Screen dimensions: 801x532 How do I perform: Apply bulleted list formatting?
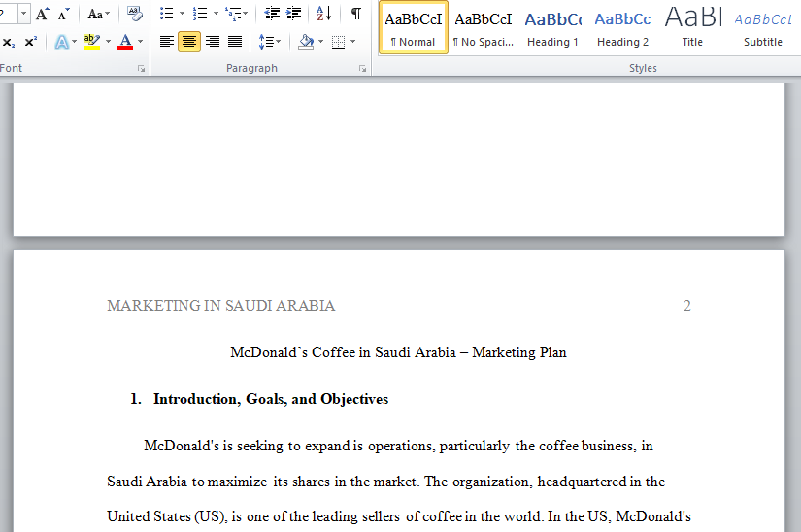point(166,14)
